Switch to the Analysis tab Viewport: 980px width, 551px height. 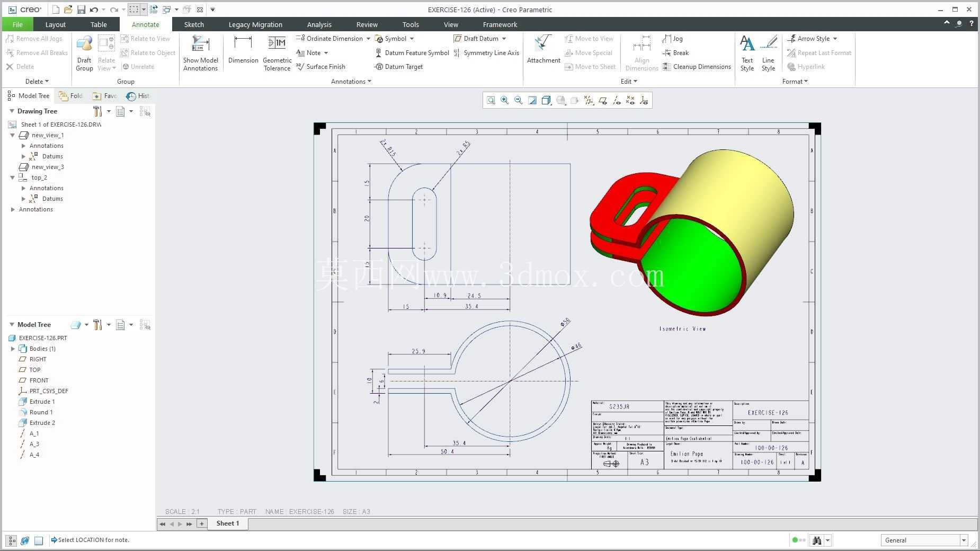click(319, 24)
